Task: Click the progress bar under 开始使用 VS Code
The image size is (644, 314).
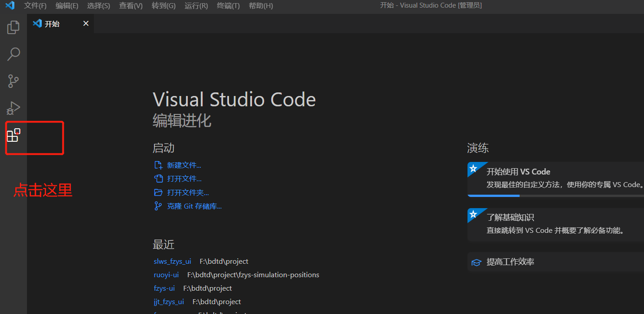Action: pos(493,195)
